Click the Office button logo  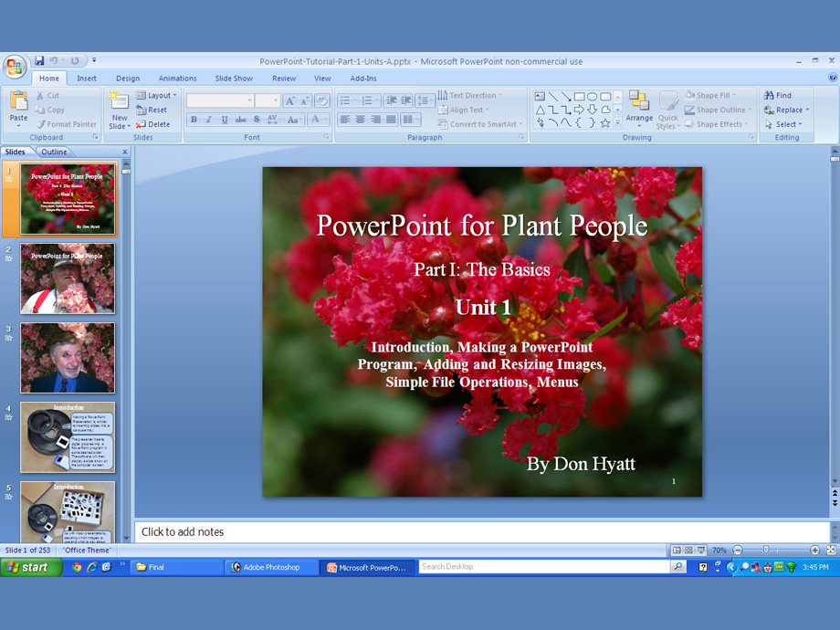coord(15,67)
